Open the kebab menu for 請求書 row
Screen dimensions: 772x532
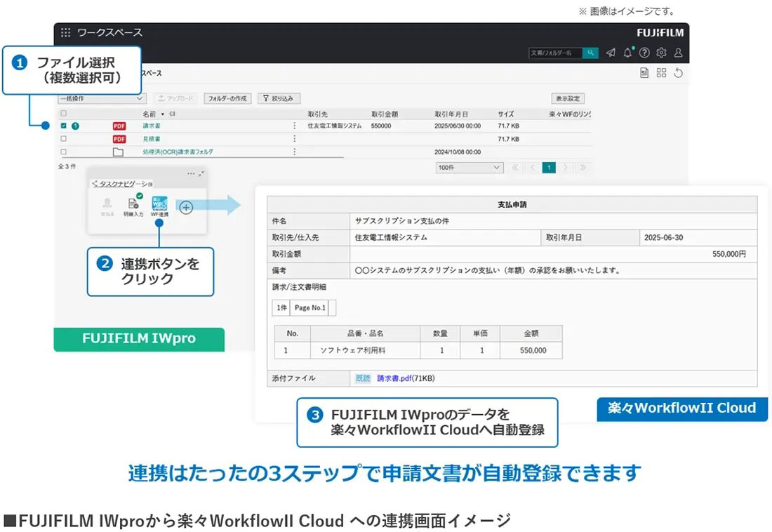pos(295,126)
